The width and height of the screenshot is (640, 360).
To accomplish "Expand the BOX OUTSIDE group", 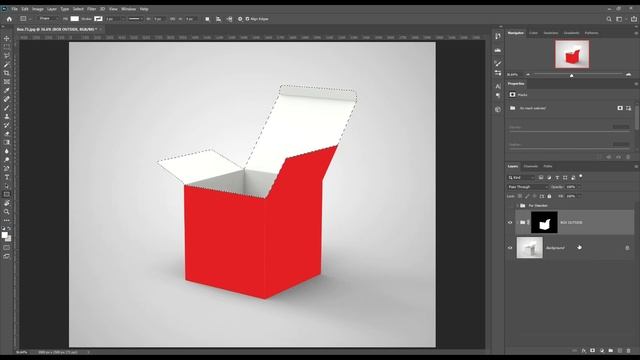I will 517,222.
